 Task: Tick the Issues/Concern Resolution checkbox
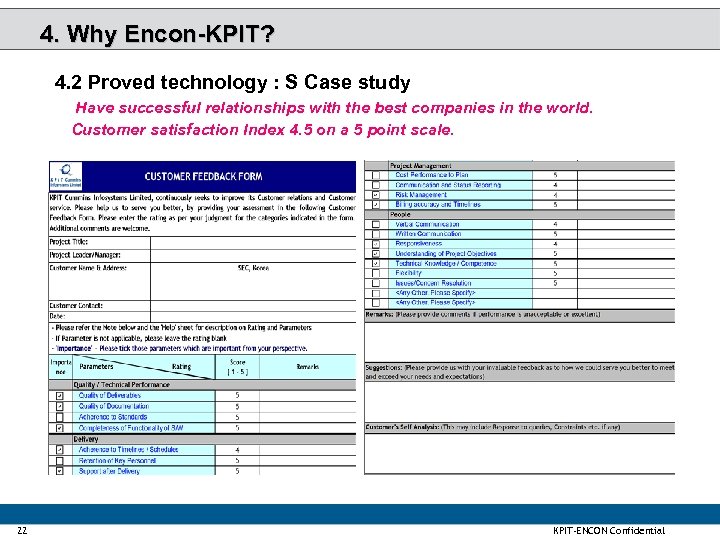pos(376,283)
